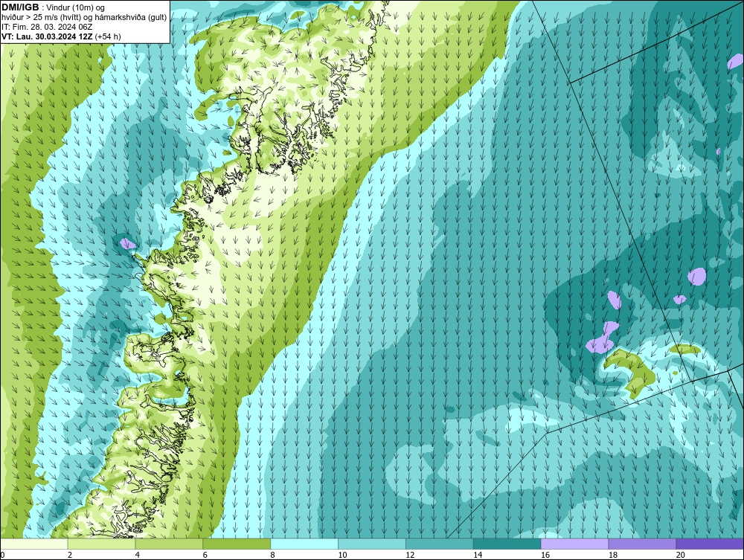Click the 6-8 m/s olive green swatch
Image resolution: width=744 pixels, height=560 pixels.
click(x=237, y=544)
